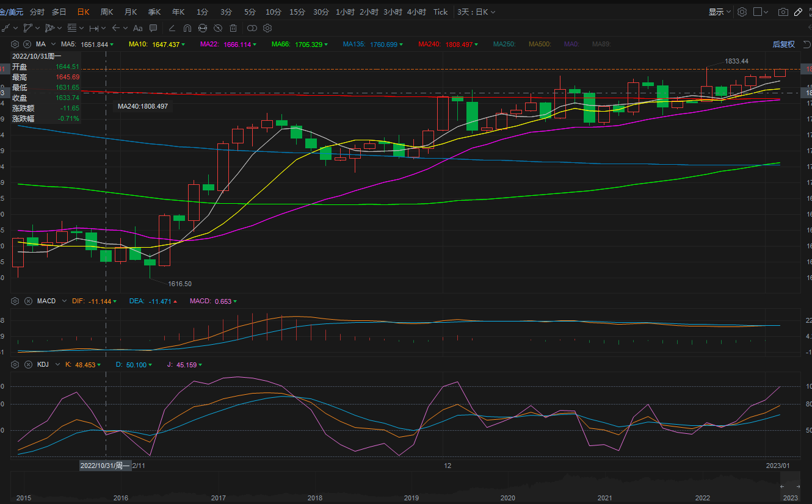Image resolution: width=812 pixels, height=504 pixels.
Task: Click the trash delete drawings icon
Action: [233, 28]
